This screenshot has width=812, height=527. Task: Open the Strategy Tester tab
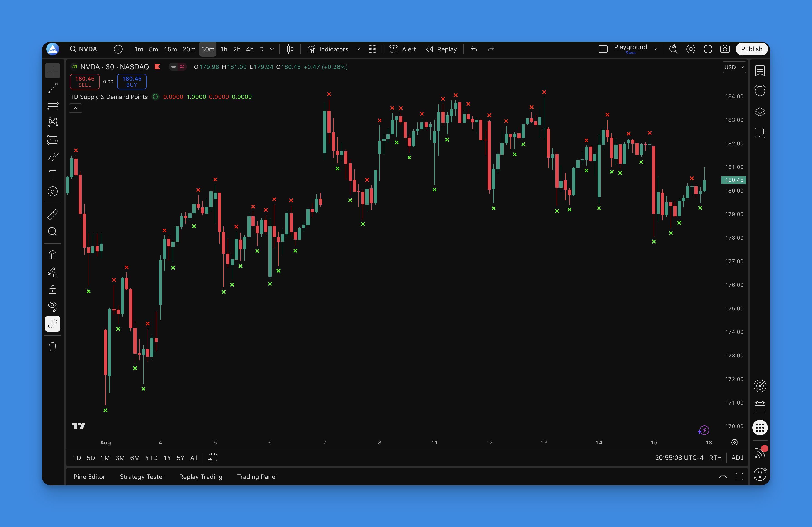point(142,477)
